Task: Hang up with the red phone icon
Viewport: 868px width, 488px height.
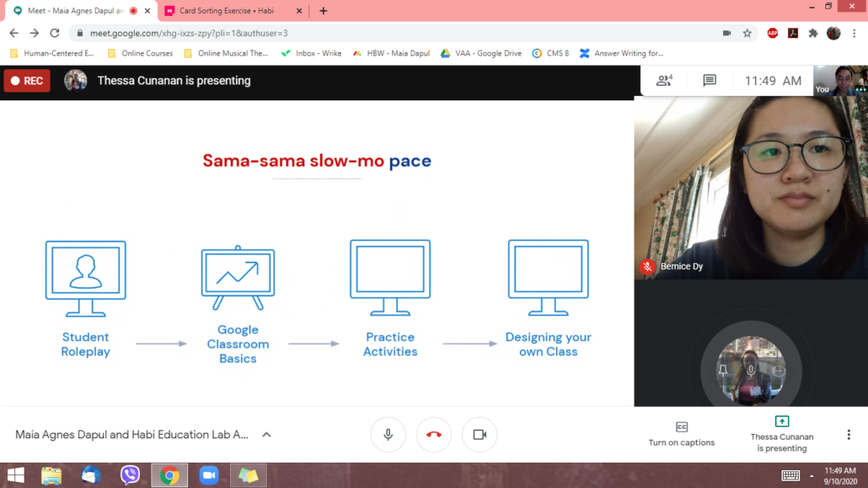Action: (x=434, y=435)
